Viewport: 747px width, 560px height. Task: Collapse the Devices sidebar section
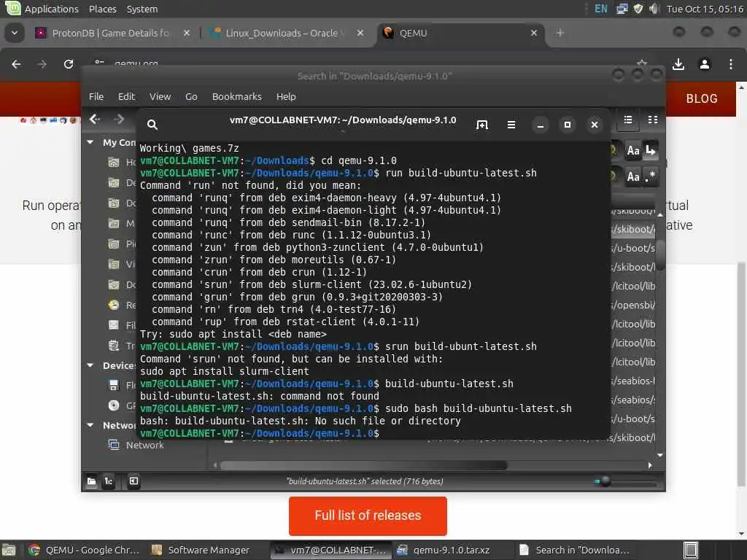tap(90, 365)
